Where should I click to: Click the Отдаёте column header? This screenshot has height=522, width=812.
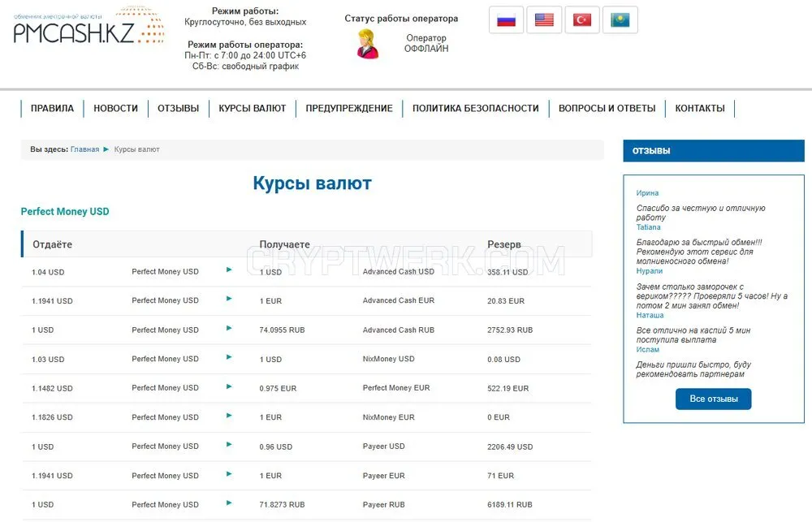52,244
